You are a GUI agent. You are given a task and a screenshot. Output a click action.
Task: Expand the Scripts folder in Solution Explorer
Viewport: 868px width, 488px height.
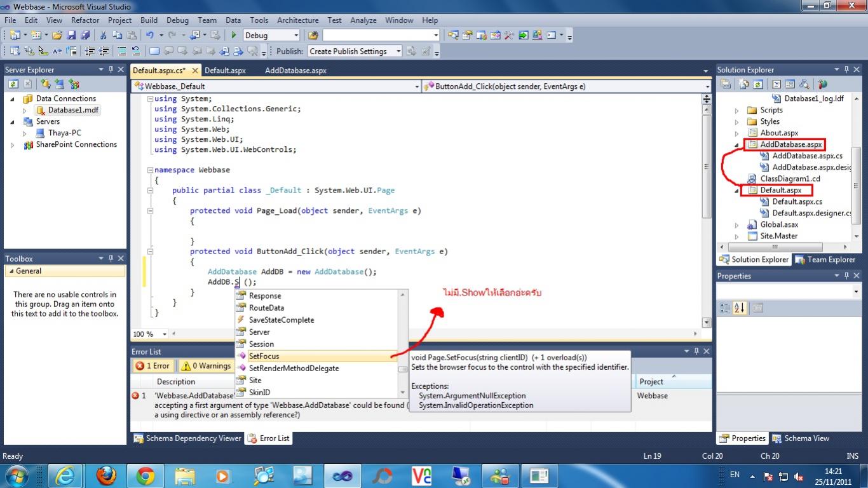click(x=736, y=111)
